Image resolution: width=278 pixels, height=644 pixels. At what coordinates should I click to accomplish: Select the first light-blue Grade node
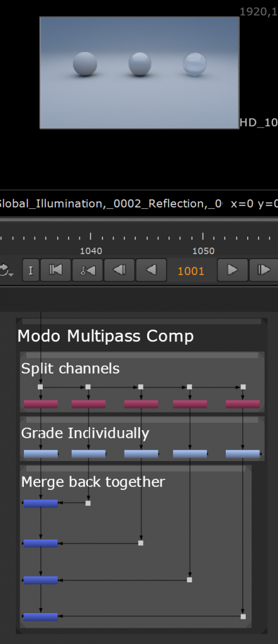pyautogui.click(x=41, y=454)
